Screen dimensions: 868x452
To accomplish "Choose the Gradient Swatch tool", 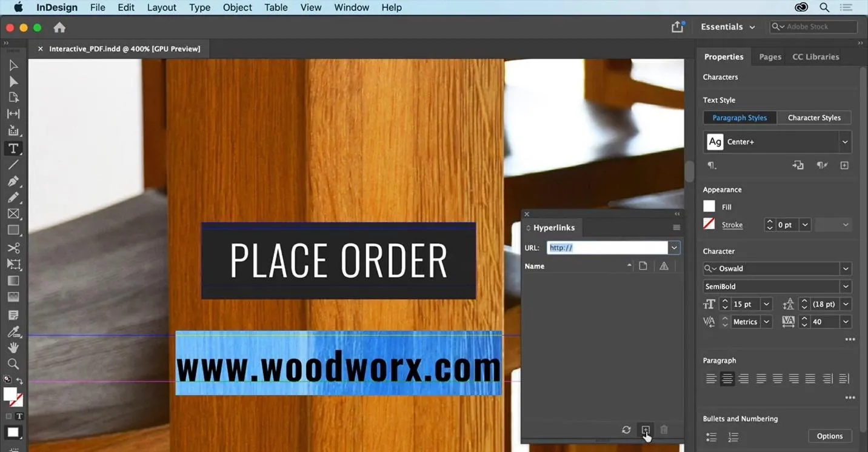I will click(x=13, y=281).
